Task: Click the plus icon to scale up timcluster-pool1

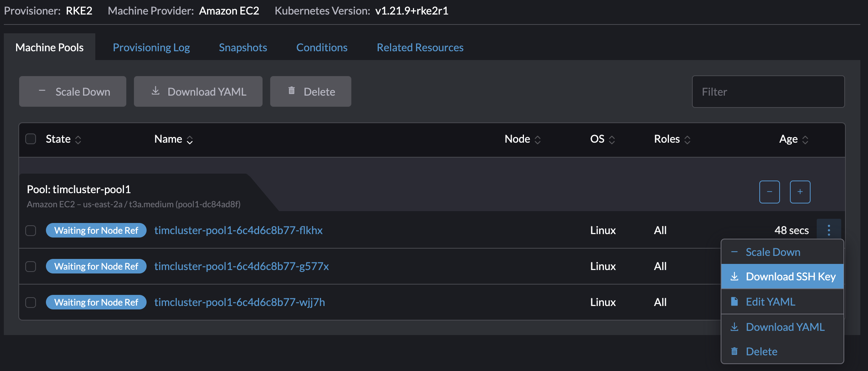Action: tap(800, 192)
